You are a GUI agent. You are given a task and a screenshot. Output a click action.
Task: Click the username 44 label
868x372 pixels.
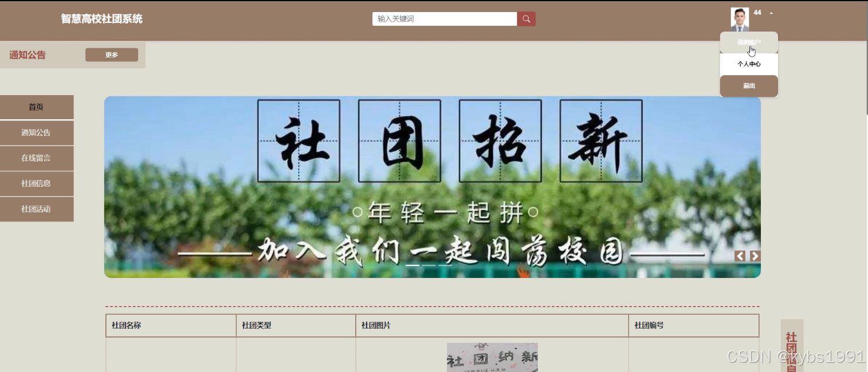757,13
